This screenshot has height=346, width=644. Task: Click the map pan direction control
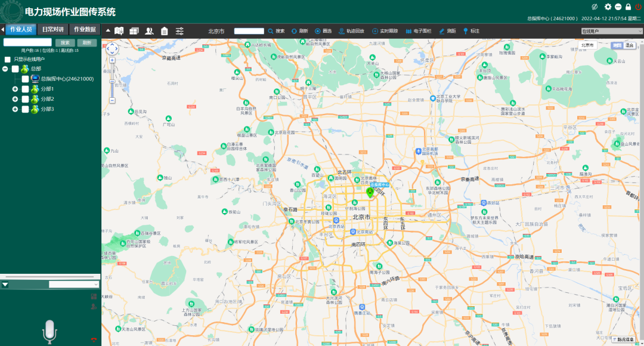[x=112, y=49]
